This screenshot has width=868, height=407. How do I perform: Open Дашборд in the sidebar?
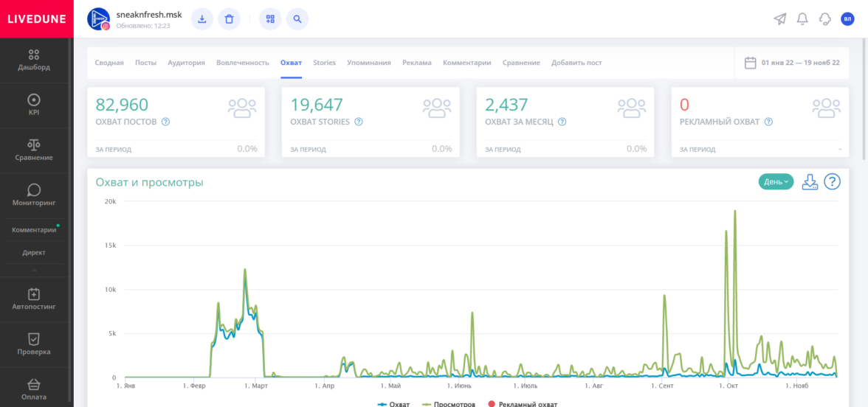pyautogui.click(x=34, y=60)
